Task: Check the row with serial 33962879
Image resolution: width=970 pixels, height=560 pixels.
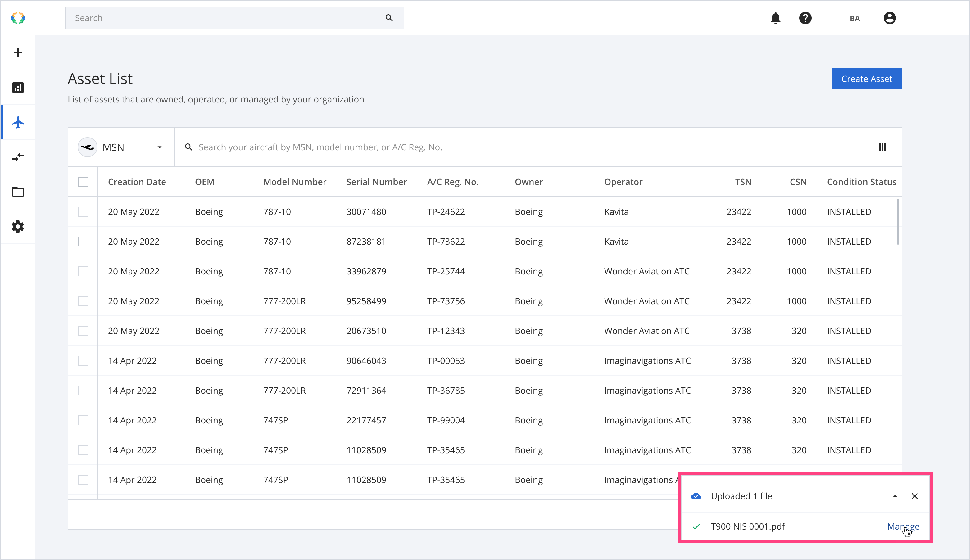Action: pos(83,271)
